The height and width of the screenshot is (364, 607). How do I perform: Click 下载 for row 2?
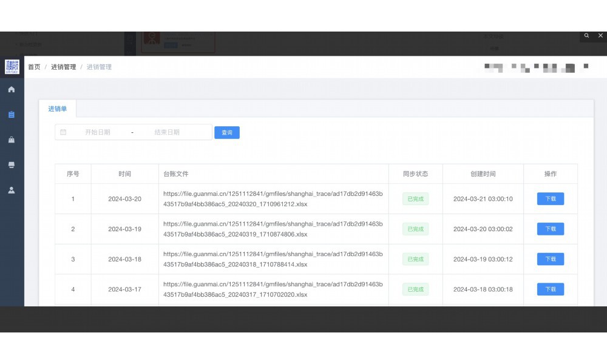550,229
